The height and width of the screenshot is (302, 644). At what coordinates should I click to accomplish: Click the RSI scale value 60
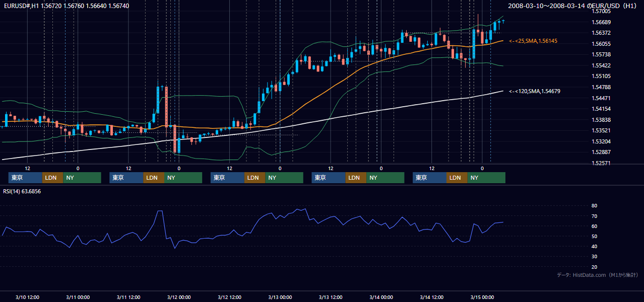(594, 226)
